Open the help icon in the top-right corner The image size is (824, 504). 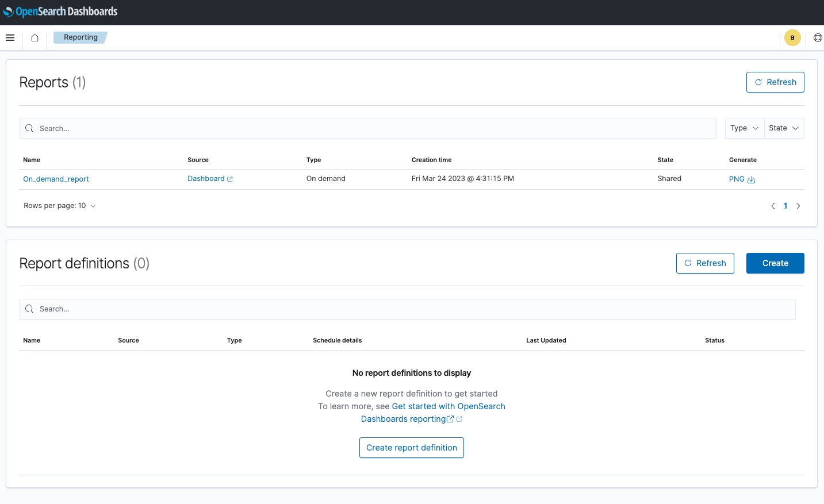818,37
